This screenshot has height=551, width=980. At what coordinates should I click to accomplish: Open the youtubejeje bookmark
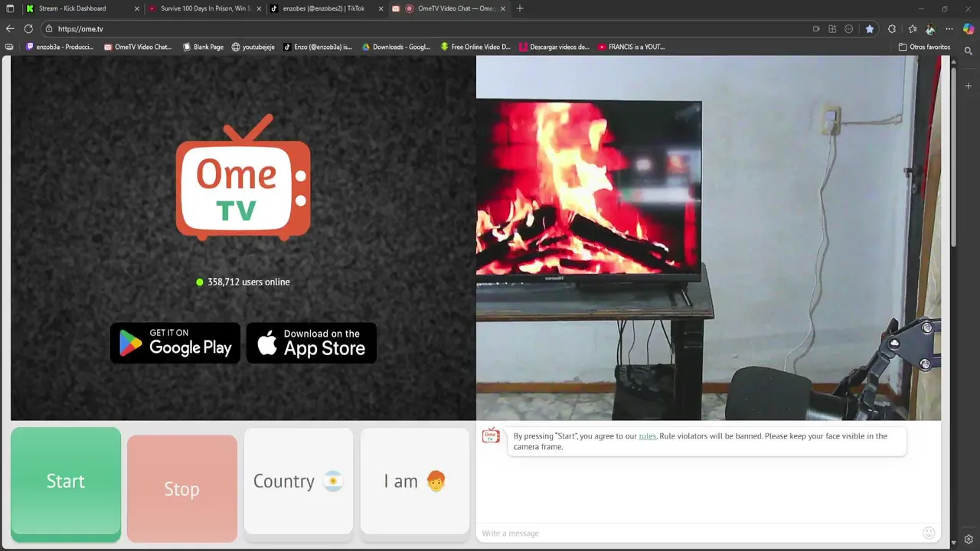(253, 47)
